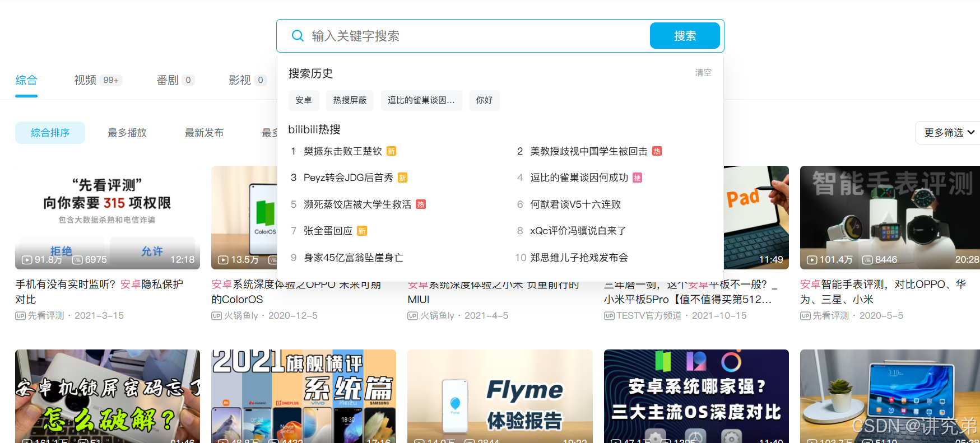Viewport: 980px width, 443px height.
Task: Expand the 更多筛选 filter dropdown
Action: coord(949,133)
